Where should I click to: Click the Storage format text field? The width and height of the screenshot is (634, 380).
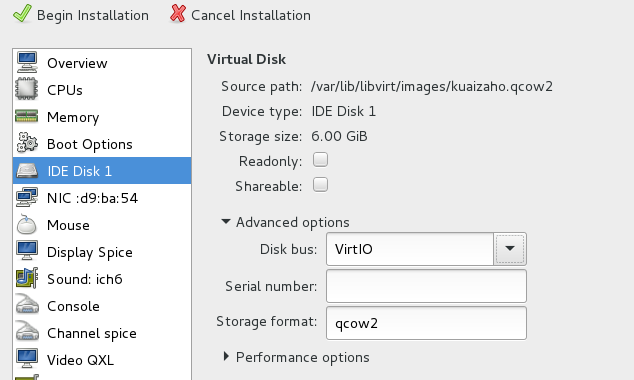[426, 323]
